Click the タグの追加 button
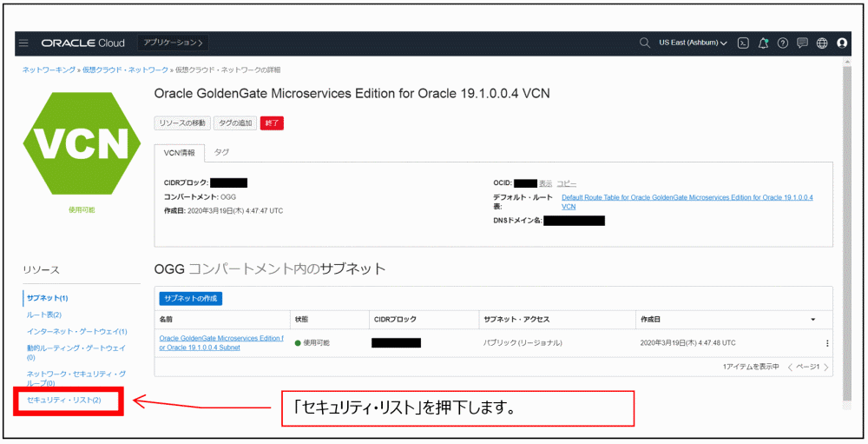The height and width of the screenshot is (444, 868). pos(235,123)
